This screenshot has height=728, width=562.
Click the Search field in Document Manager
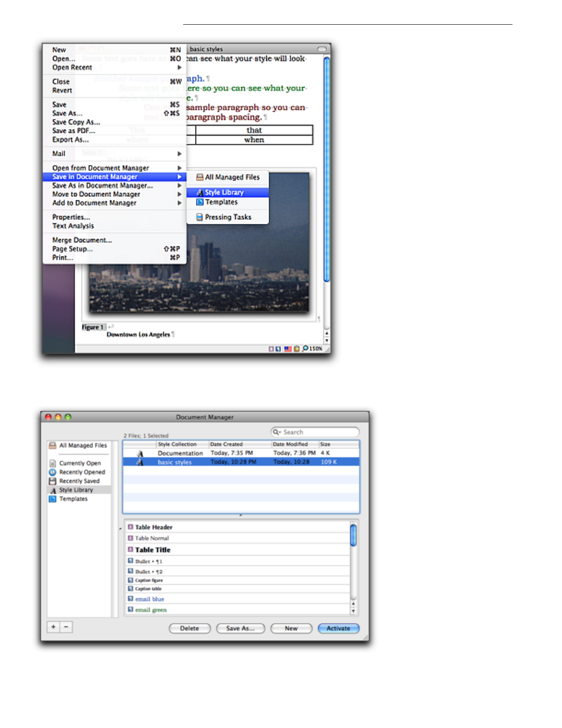pos(315,432)
